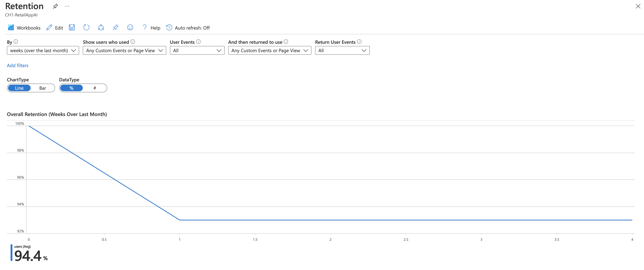Pin Retention using title pin icon
Viewport: 644px width, 270px height.
coord(55,6)
